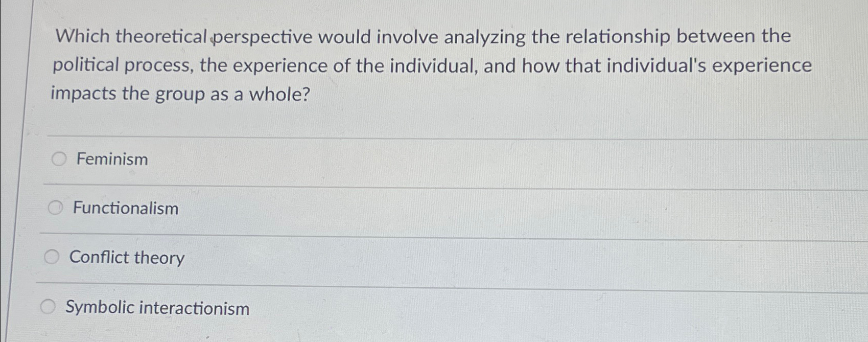Click the Symbolic interactionism answer label
The width and height of the screenshot is (868, 342).
(x=156, y=307)
